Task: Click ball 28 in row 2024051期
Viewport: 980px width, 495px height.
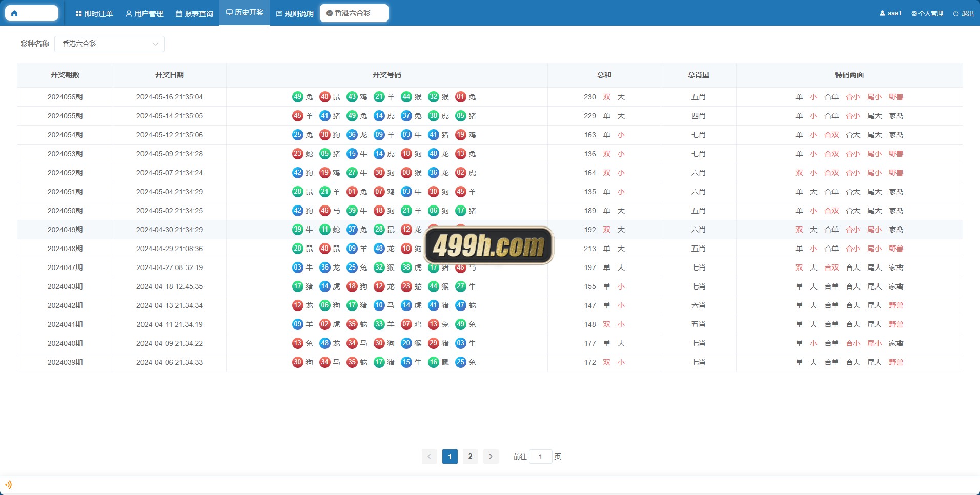Action: click(x=298, y=191)
